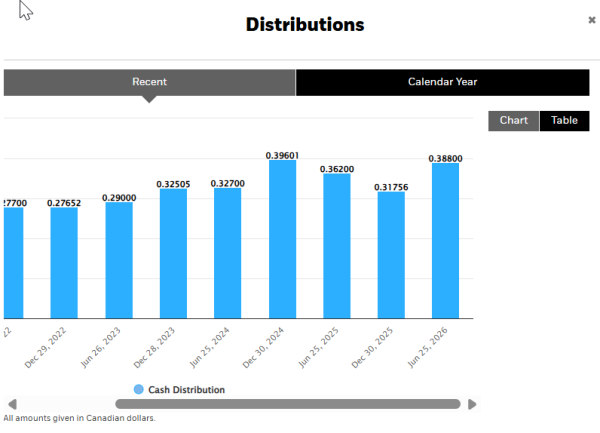Select the Dec 29, 2022 bar

click(64, 263)
